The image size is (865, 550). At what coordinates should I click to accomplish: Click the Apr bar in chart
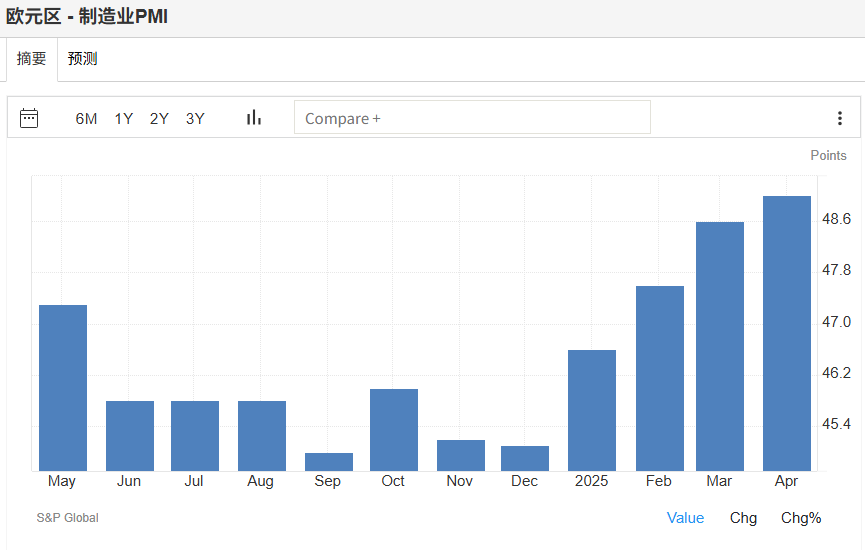coord(787,334)
